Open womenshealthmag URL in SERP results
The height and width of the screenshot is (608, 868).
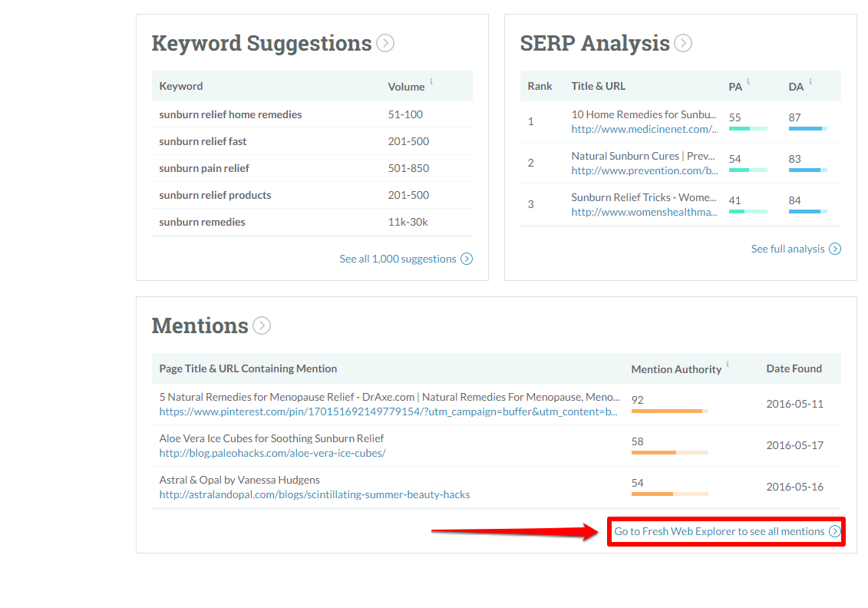(644, 212)
